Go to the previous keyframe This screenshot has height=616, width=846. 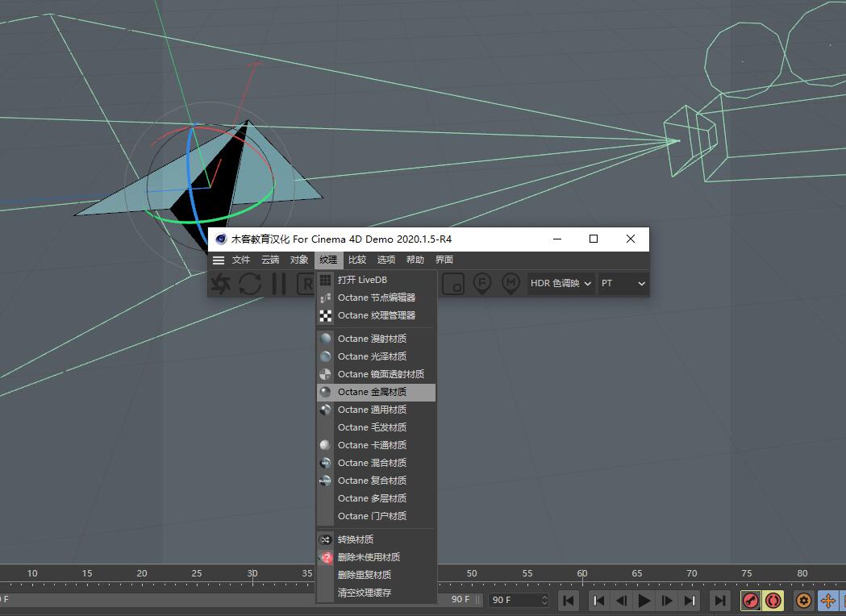(x=598, y=601)
